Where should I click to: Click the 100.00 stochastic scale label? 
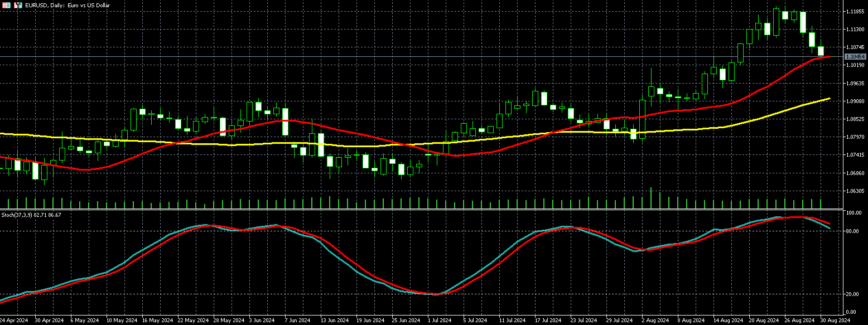tap(854, 214)
